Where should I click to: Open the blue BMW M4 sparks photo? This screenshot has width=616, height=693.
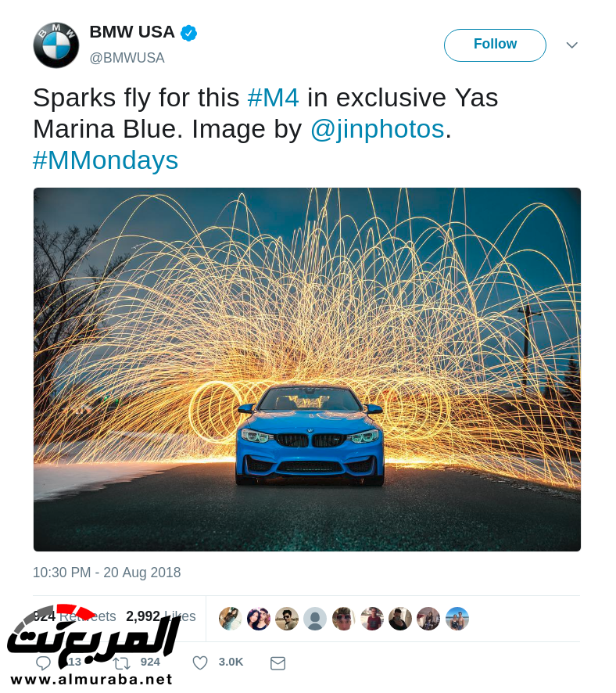[307, 369]
